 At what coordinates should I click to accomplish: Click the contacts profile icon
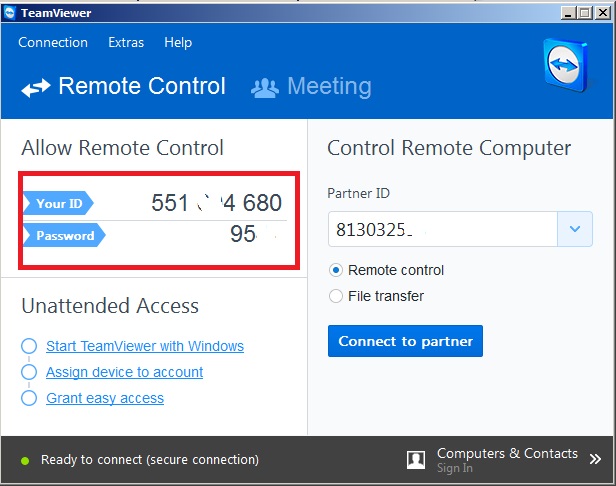(x=416, y=460)
